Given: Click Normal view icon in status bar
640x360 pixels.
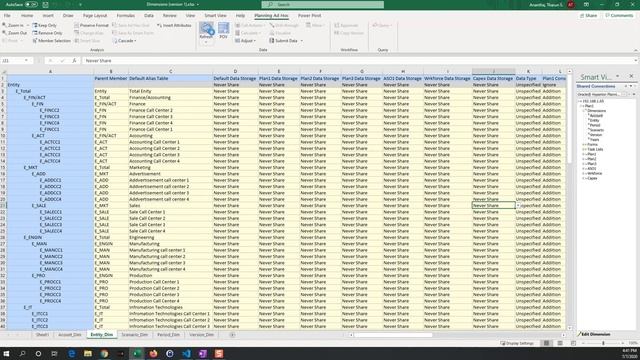Looking at the screenshot, I should pos(546,343).
